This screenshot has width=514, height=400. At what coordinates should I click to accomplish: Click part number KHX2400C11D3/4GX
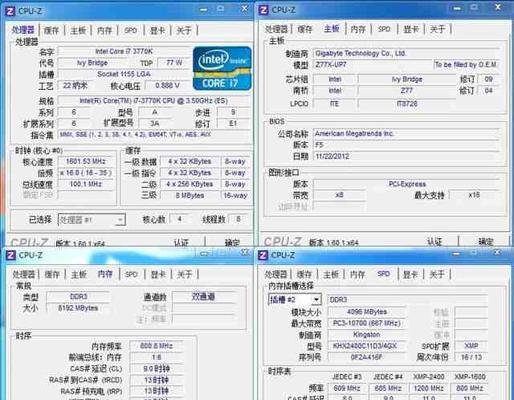(x=367, y=346)
